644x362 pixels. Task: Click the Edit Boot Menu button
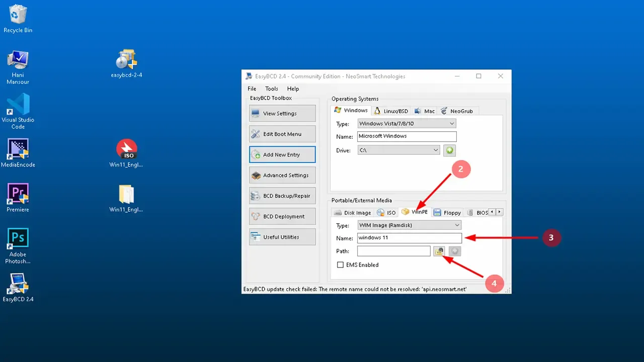(x=282, y=134)
